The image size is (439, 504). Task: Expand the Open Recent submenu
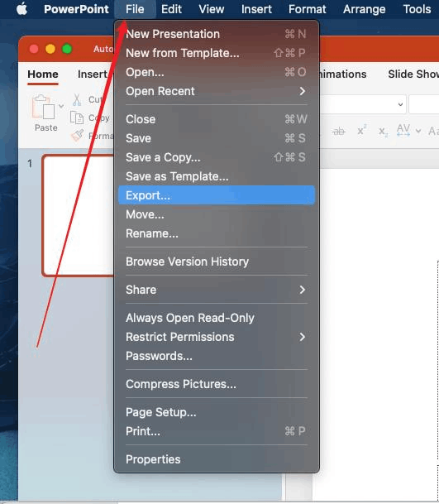click(216, 91)
